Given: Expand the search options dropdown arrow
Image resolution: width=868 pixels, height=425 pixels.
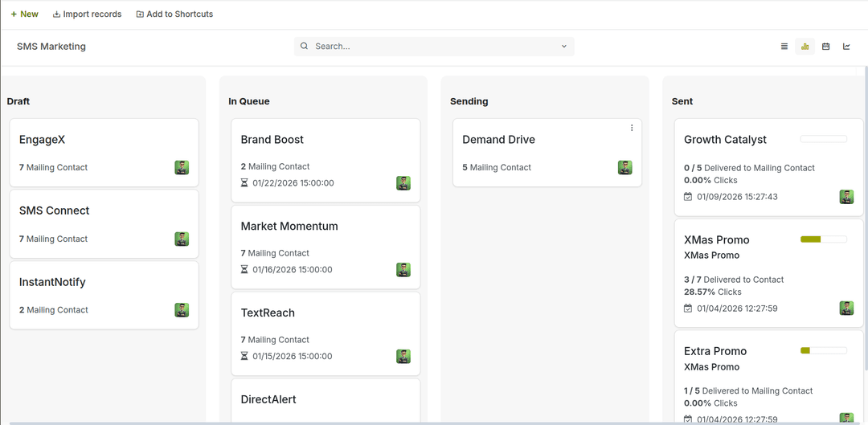Looking at the screenshot, I should coord(564,47).
